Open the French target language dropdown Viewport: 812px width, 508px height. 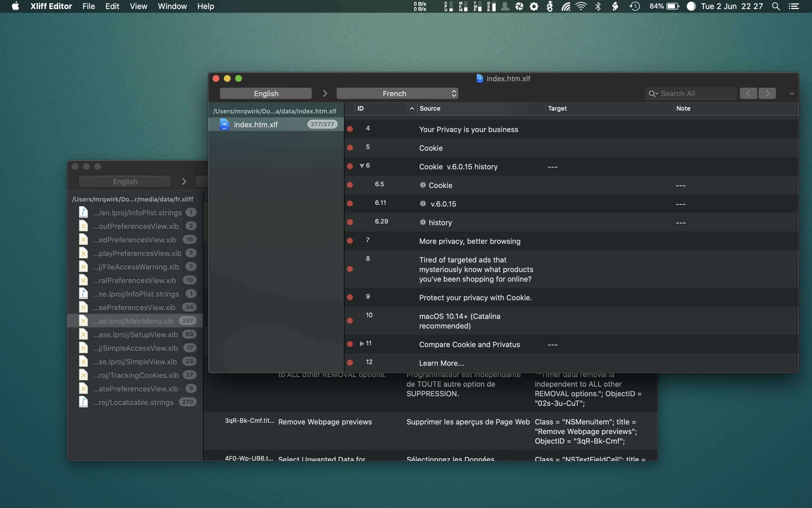tap(397, 93)
